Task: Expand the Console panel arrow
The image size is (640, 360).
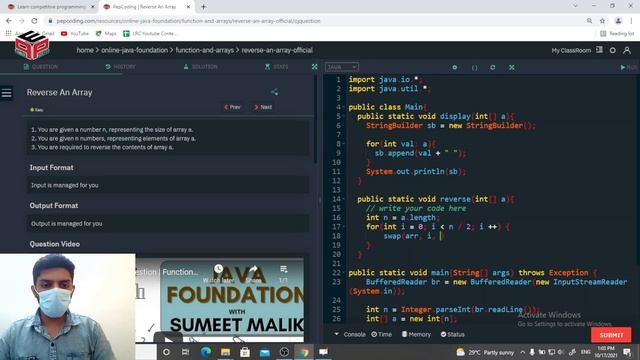Action: pyautogui.click(x=336, y=334)
